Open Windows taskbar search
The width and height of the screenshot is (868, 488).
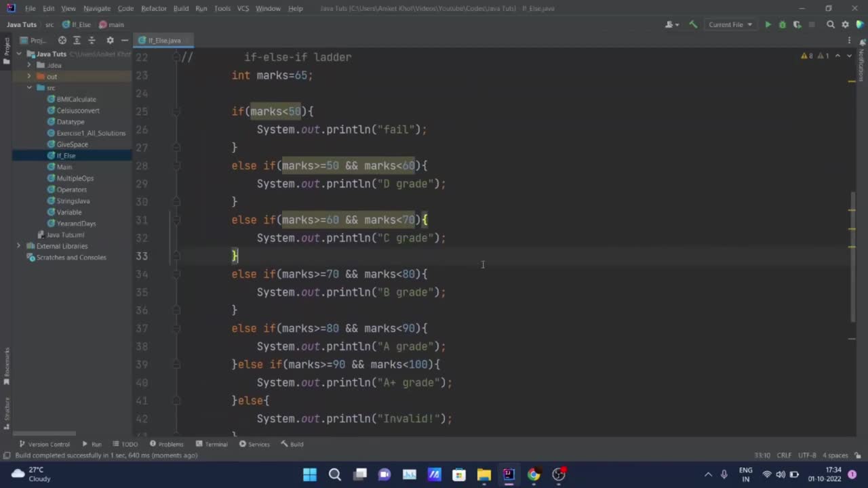[x=334, y=474]
